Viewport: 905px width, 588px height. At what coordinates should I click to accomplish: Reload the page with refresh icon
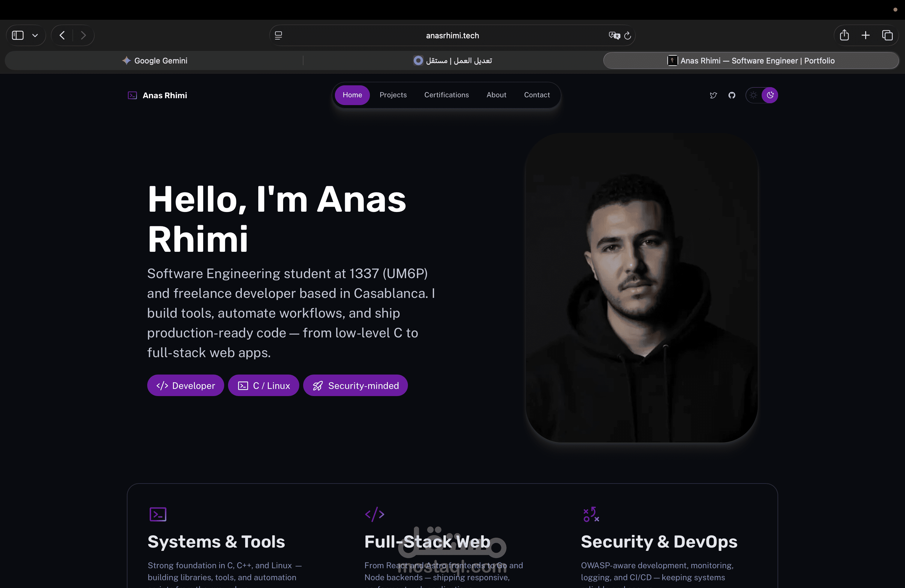click(x=628, y=35)
